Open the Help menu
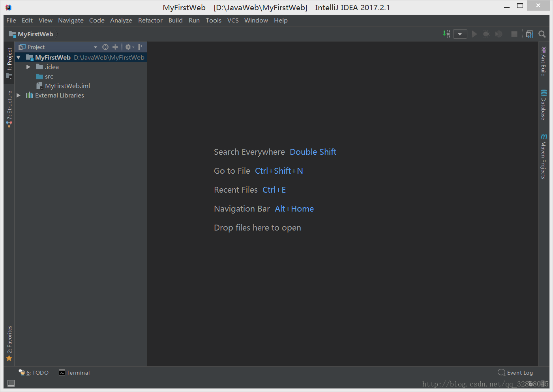This screenshot has height=392, width=553. tap(281, 20)
